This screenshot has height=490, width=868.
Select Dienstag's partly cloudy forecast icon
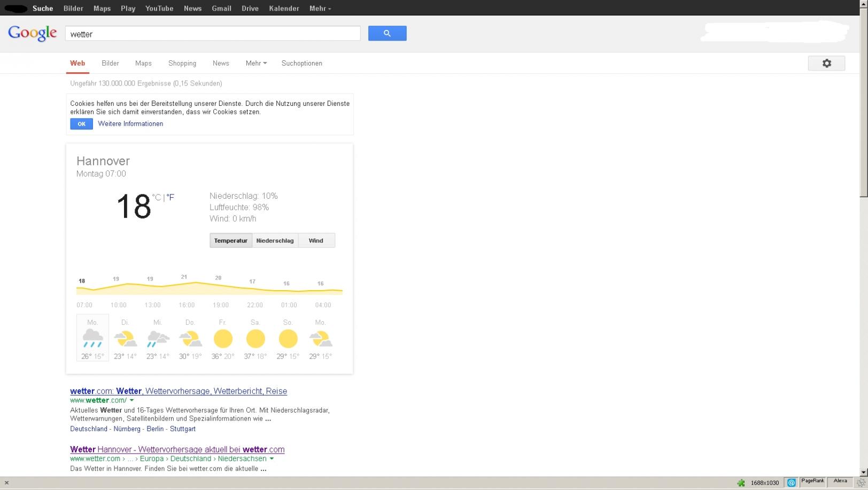(x=125, y=338)
